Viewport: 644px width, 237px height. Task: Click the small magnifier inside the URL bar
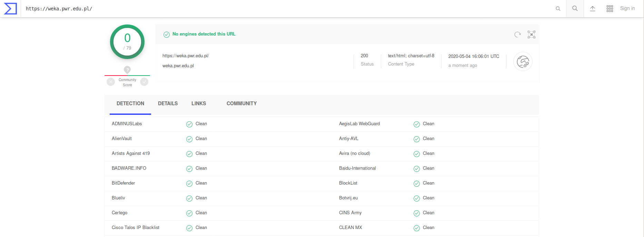(558, 9)
